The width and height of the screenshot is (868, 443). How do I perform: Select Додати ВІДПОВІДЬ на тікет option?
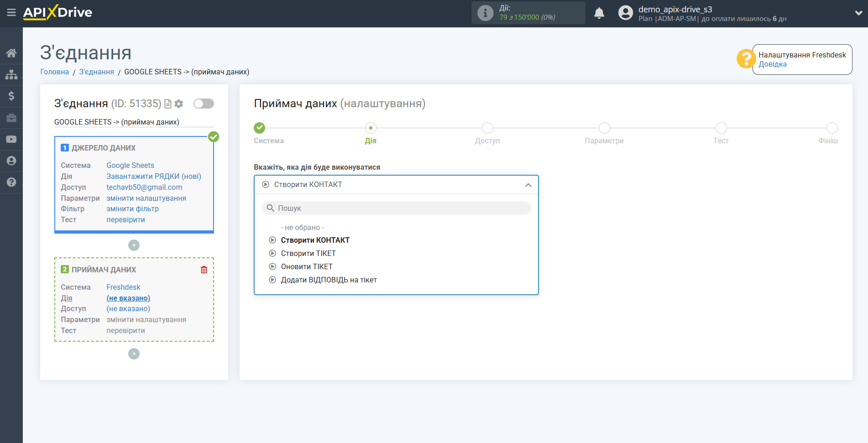pyautogui.click(x=329, y=280)
